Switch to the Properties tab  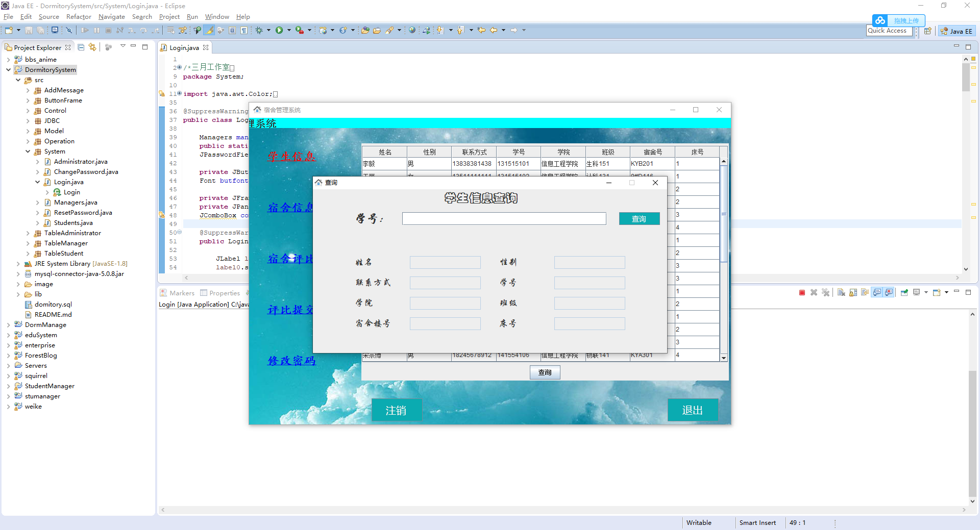[220, 293]
